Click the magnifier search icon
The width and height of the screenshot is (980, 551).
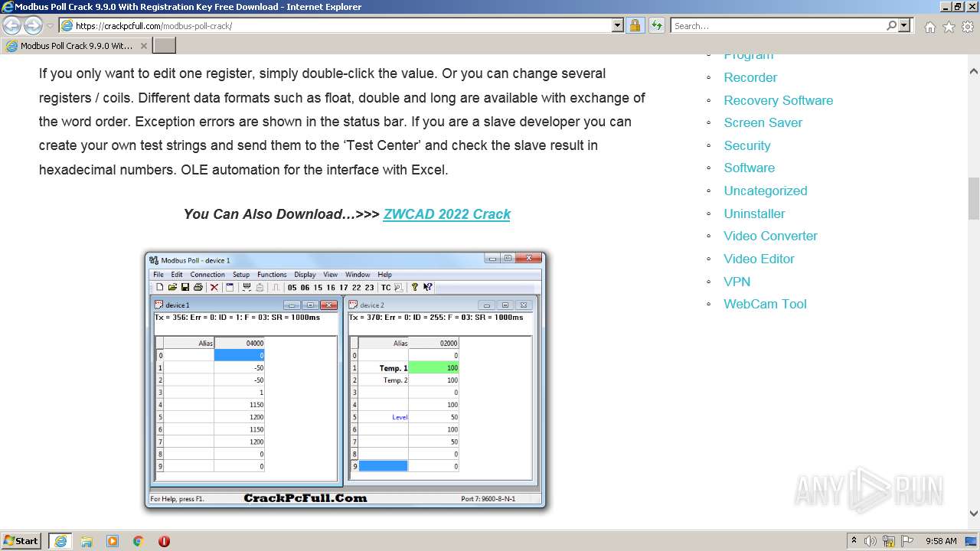pos(891,25)
